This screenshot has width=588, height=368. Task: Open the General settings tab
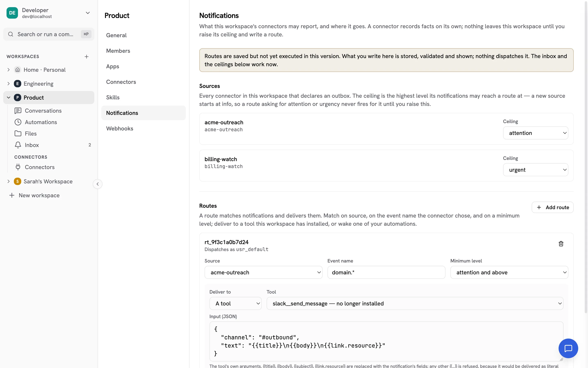pos(143,35)
